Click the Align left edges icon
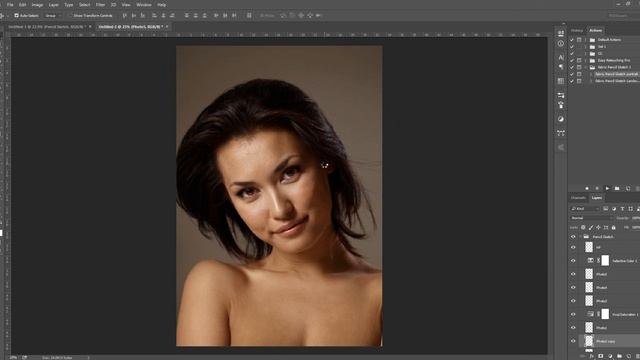This screenshot has height=360, width=640. (x=155, y=16)
